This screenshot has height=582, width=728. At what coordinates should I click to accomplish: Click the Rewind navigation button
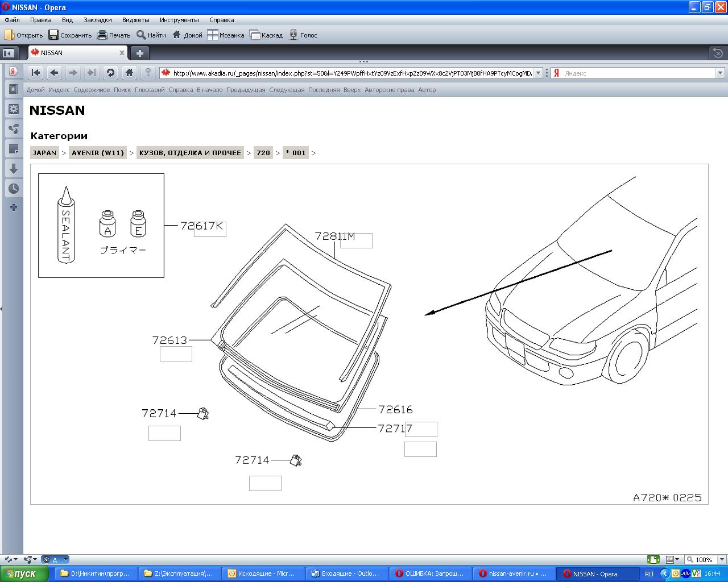point(35,73)
